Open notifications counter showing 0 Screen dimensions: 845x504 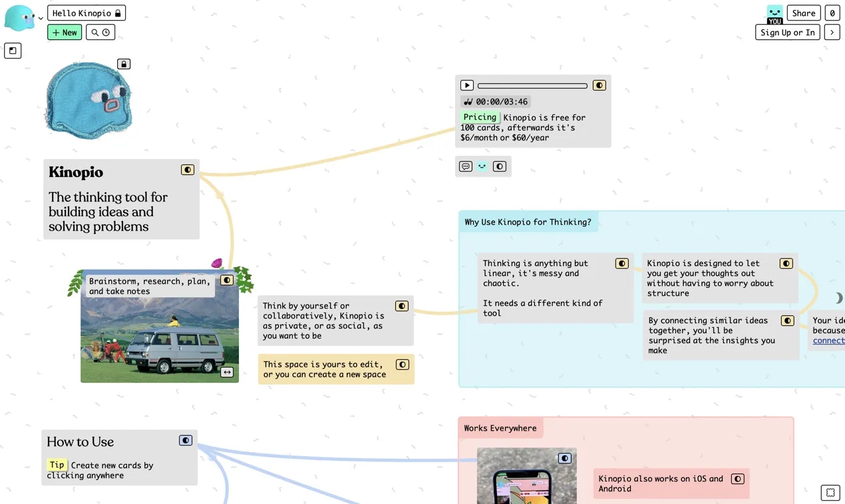[832, 13]
